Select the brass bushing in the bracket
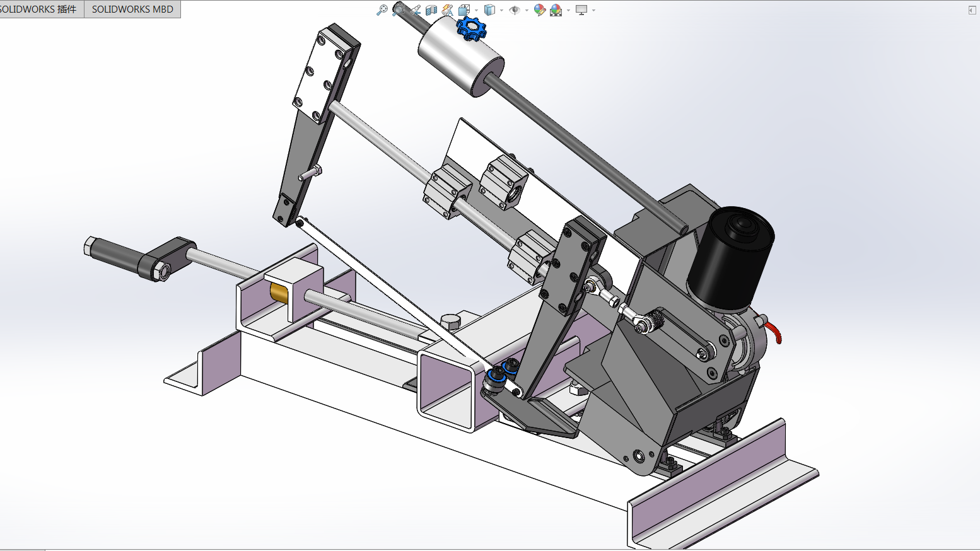The height and width of the screenshot is (551, 980). click(279, 294)
